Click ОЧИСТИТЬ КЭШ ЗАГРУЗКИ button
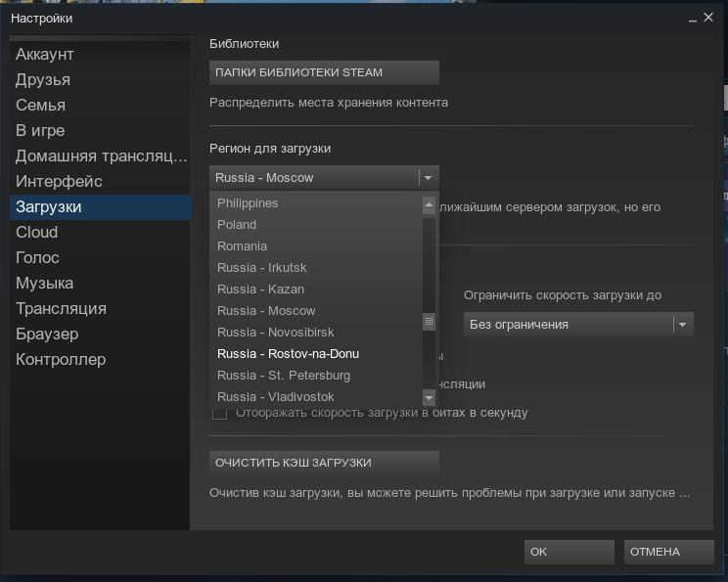Viewport: 728px width, 582px height. pyautogui.click(x=324, y=463)
